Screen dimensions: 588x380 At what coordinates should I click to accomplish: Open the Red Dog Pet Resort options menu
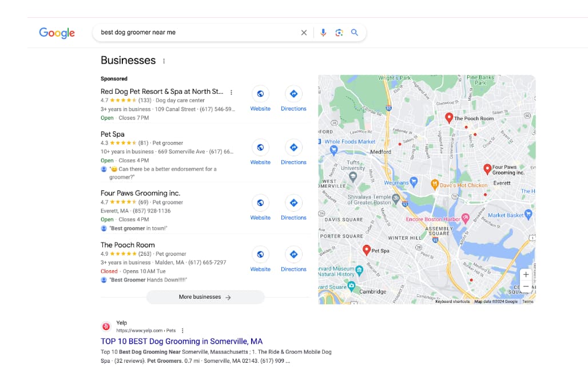(232, 92)
